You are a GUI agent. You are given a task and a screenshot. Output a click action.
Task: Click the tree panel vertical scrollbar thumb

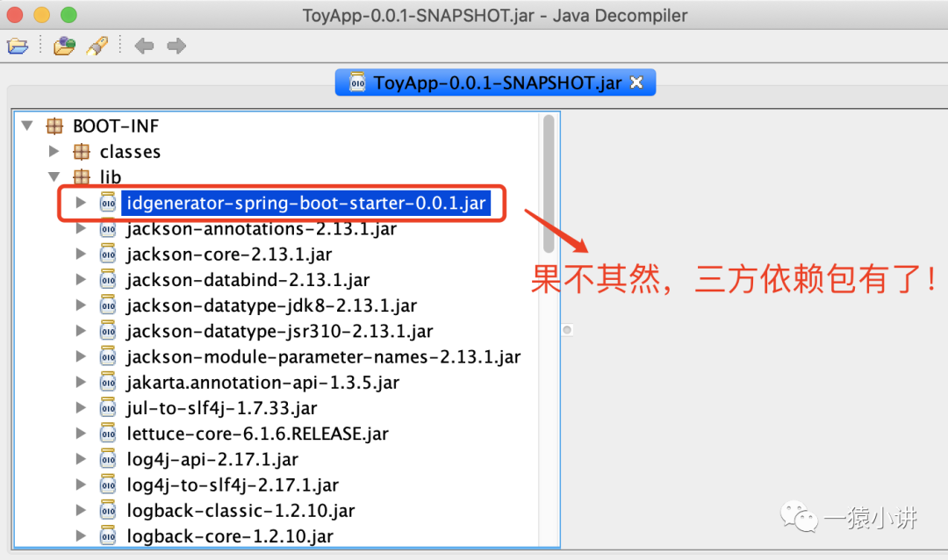pyautogui.click(x=549, y=183)
